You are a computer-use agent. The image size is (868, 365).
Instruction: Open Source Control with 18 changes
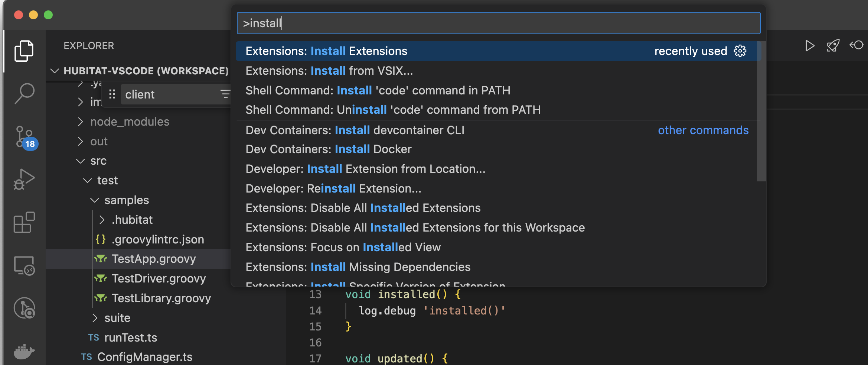[x=25, y=137]
